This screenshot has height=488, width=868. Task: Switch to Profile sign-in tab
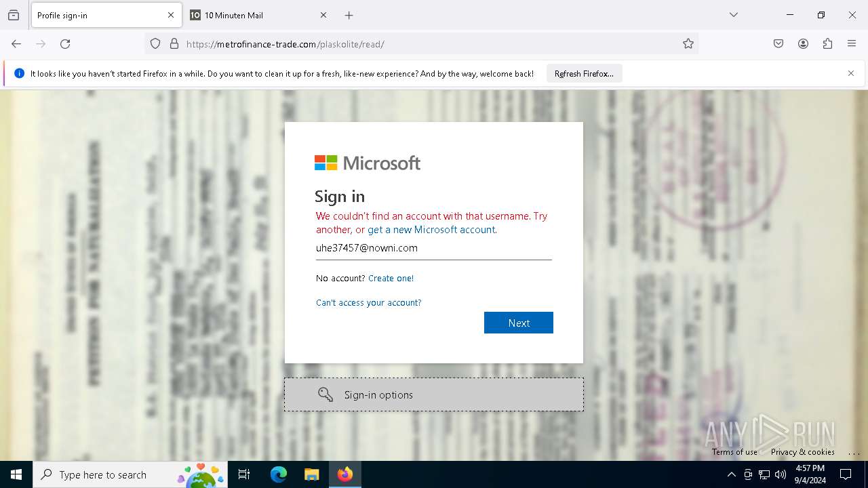[x=106, y=15]
